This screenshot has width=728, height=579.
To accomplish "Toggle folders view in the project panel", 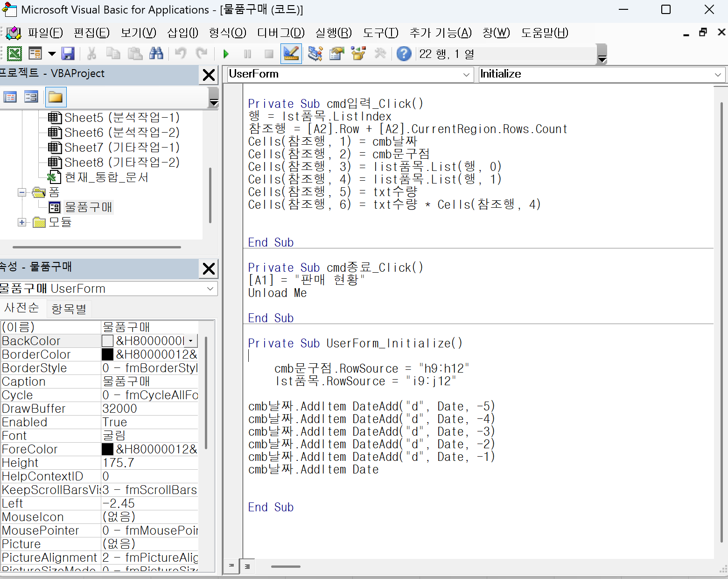I will pos(56,97).
